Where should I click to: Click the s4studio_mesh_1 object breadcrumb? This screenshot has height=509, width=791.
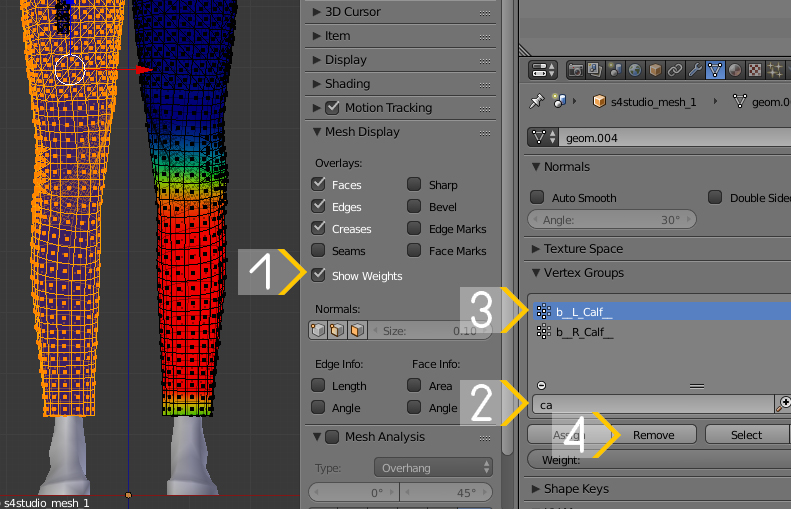(645, 102)
